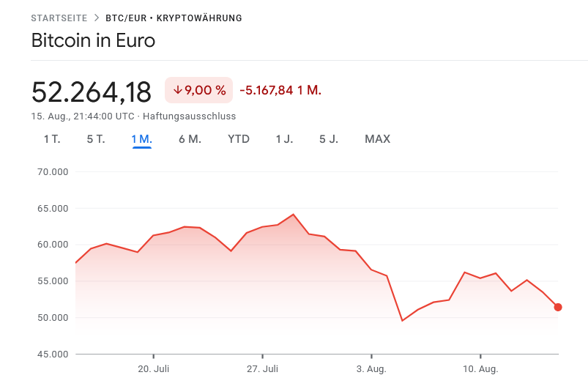Click the -5.167,84 1 M. change text

[x=280, y=90]
